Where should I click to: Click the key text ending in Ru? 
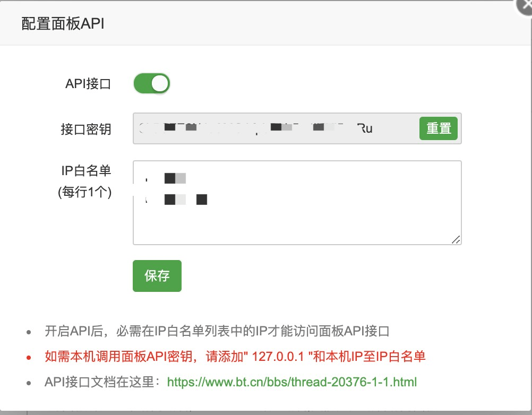coord(365,128)
